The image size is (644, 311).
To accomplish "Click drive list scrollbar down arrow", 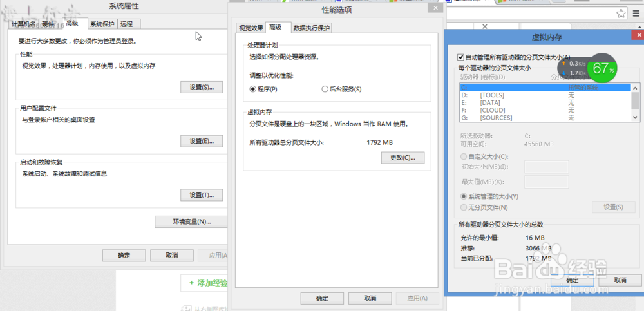I will [x=636, y=117].
